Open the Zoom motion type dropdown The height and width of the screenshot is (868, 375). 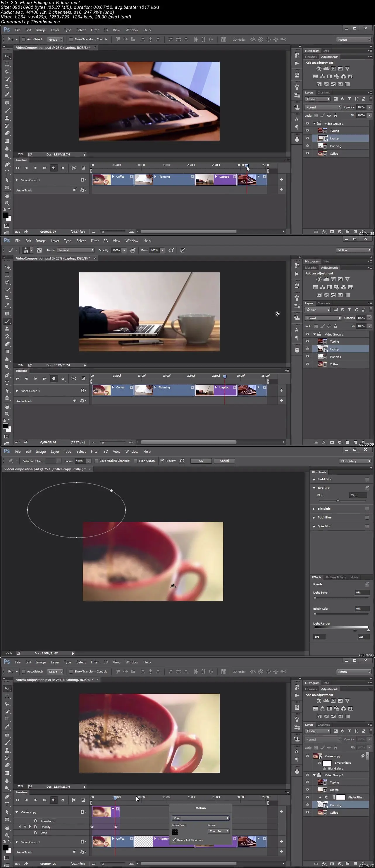(x=200, y=818)
